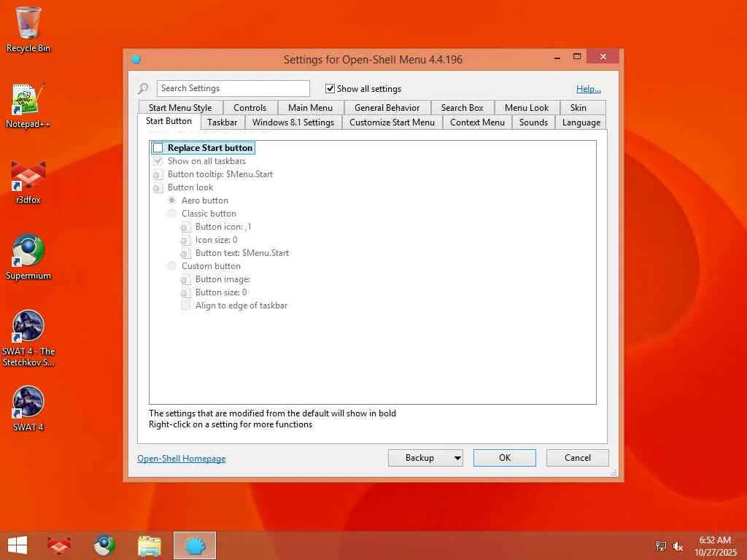This screenshot has height=560, width=747.
Task: Select the Aero button radio option
Action: pyautogui.click(x=172, y=201)
